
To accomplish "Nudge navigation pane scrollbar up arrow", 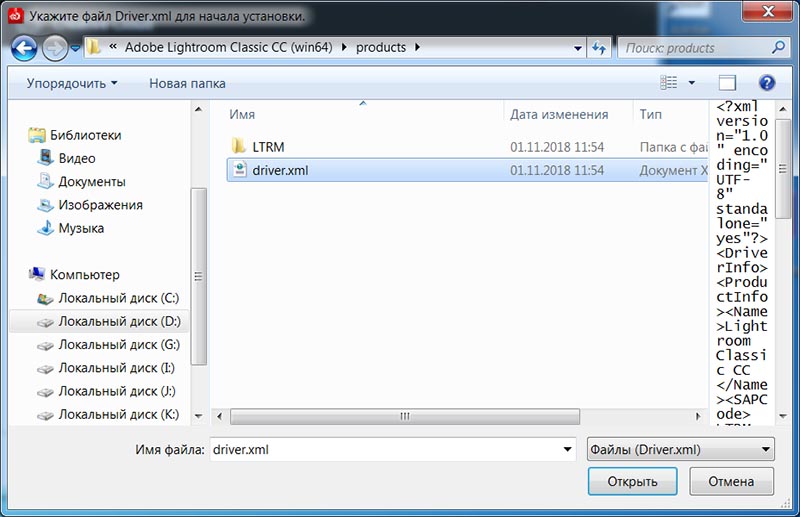I will [198, 109].
